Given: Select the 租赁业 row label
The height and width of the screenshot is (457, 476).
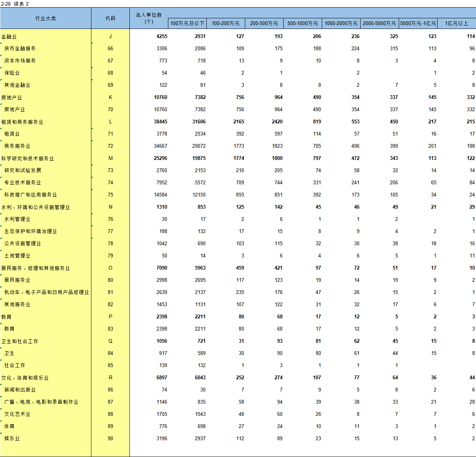Looking at the screenshot, I should pos(12,134).
